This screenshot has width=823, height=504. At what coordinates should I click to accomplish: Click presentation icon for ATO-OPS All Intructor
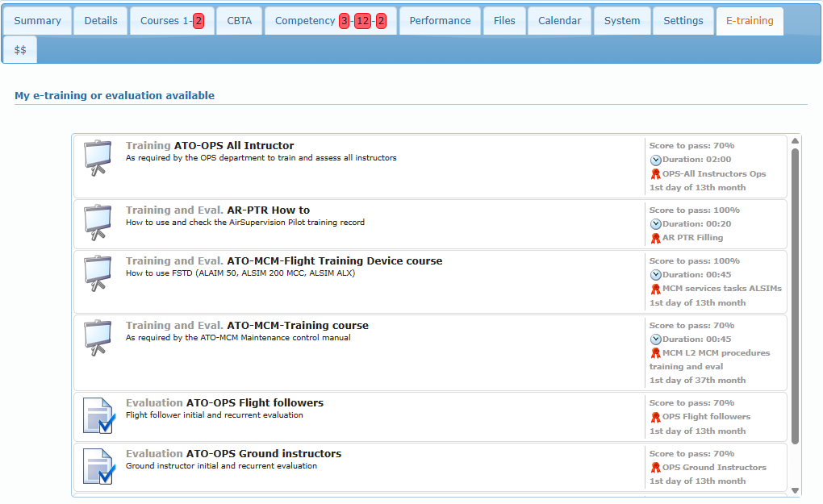(98, 157)
